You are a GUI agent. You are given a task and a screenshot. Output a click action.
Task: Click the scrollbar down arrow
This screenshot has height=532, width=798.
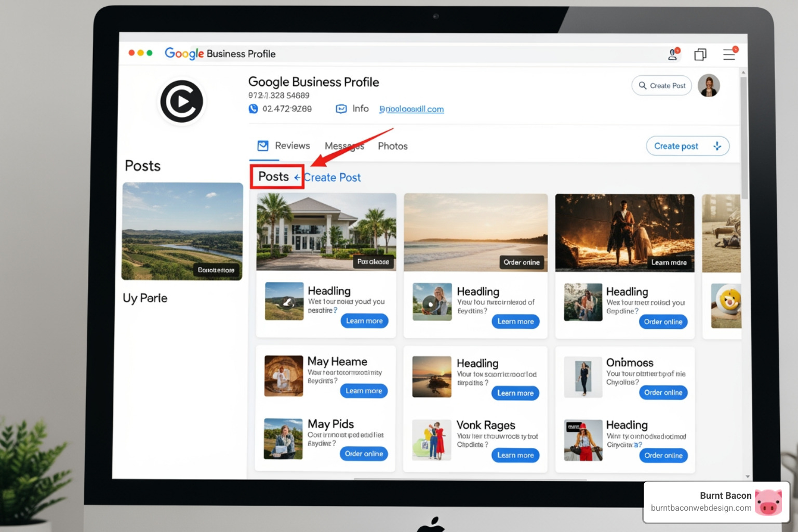pos(747,476)
